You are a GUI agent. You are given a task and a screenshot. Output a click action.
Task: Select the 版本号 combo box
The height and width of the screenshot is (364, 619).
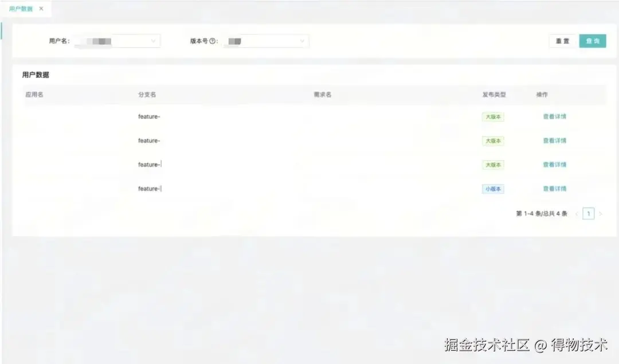265,41
